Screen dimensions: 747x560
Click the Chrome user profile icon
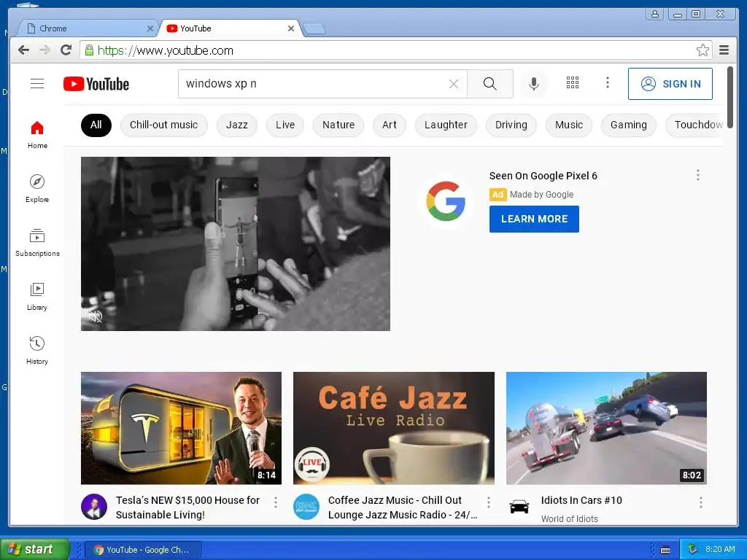click(656, 14)
